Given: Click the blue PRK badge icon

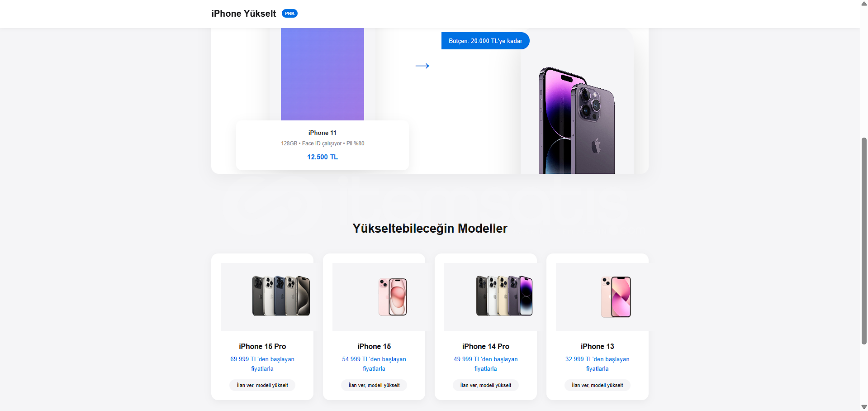Looking at the screenshot, I should coord(289,14).
